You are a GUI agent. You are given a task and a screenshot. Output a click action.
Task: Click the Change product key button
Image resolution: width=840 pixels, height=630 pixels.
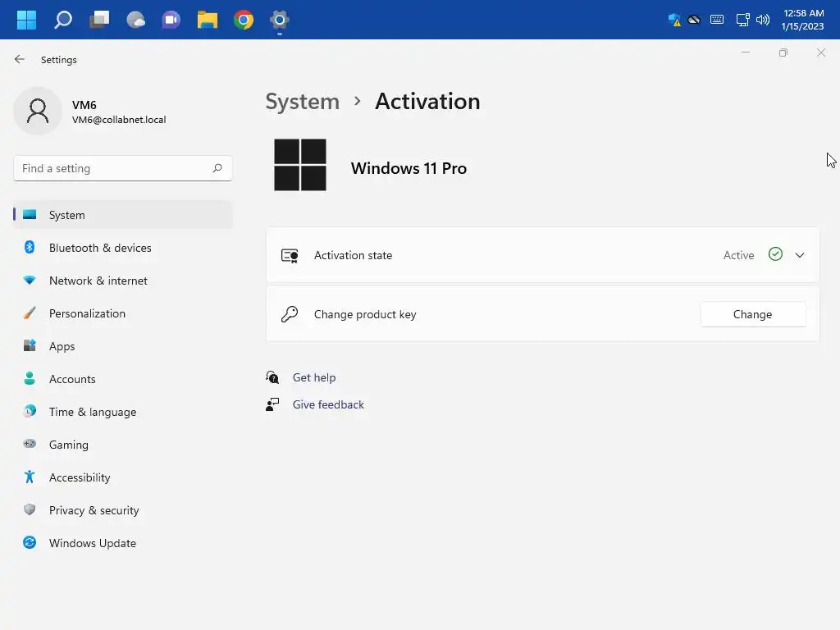(753, 314)
